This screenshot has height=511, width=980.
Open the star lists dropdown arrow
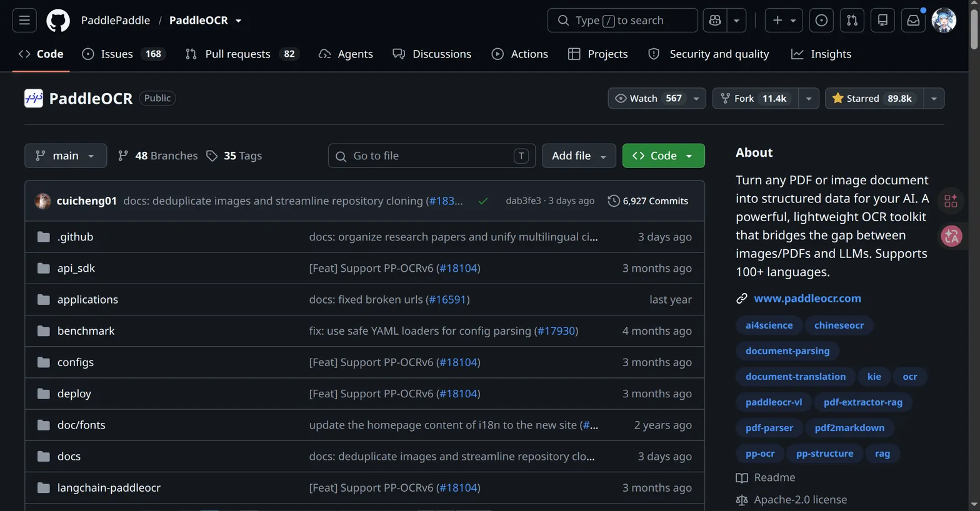click(x=934, y=99)
